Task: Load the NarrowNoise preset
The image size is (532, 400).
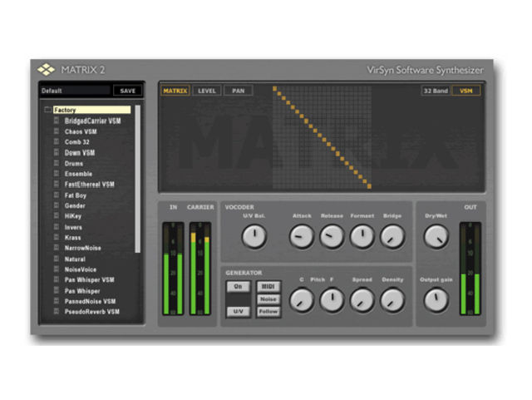Action: click(82, 248)
